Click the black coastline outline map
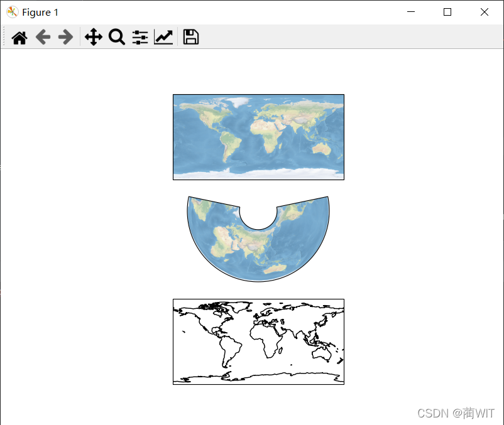The width and height of the screenshot is (504, 425). pos(258,342)
